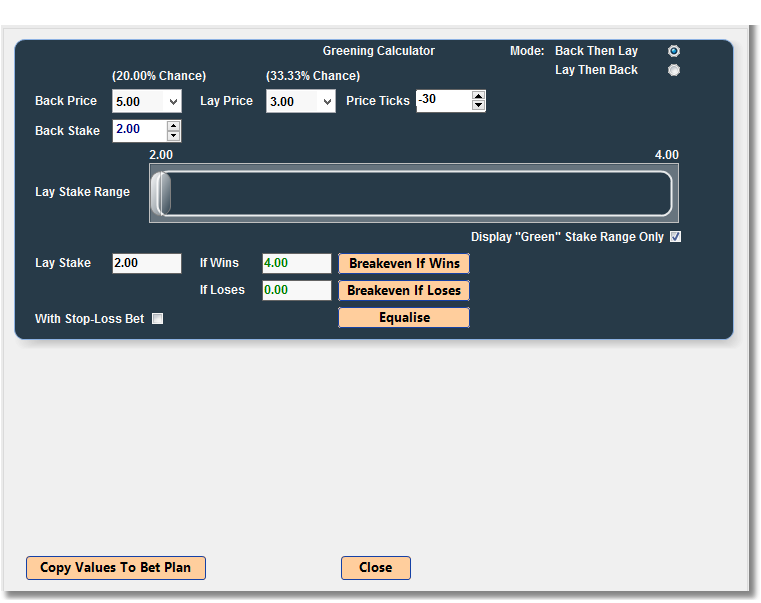Image resolution: width=761 pixels, height=603 pixels.
Task: Click the Lay Stake input field
Action: pos(147,263)
